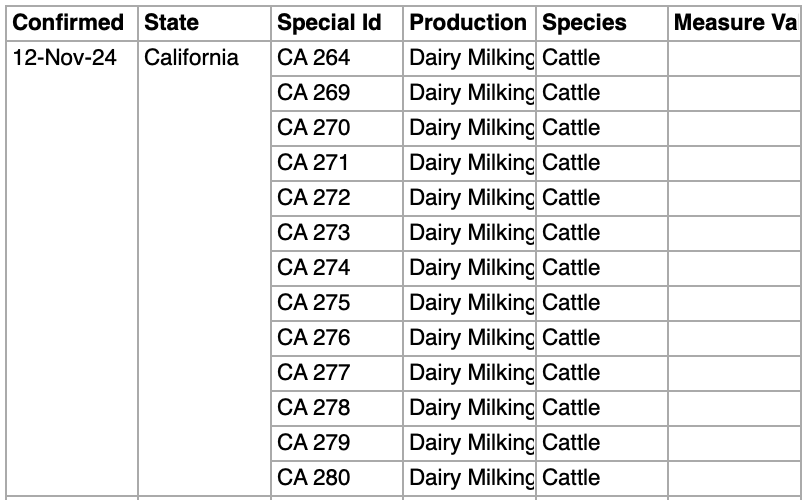Screen dimensions: 810x500
Task: Select the CA 264 cell
Action: tap(314, 58)
